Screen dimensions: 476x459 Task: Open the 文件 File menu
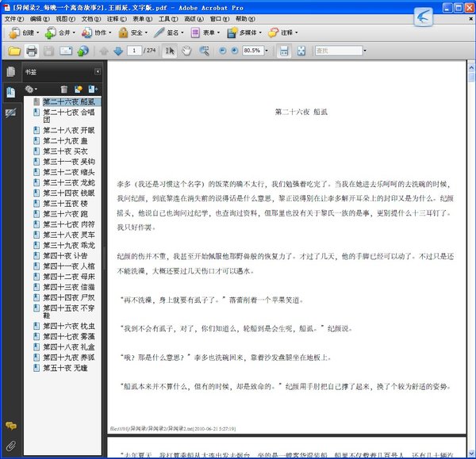pos(14,19)
